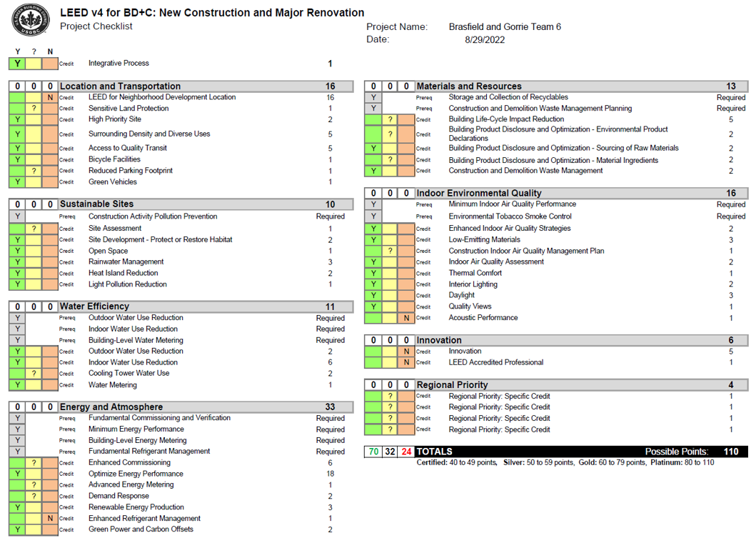Viewport: 756px width, 543px height.
Task: Click the Y cell for Optimize Energy Performance
Action: (17, 474)
